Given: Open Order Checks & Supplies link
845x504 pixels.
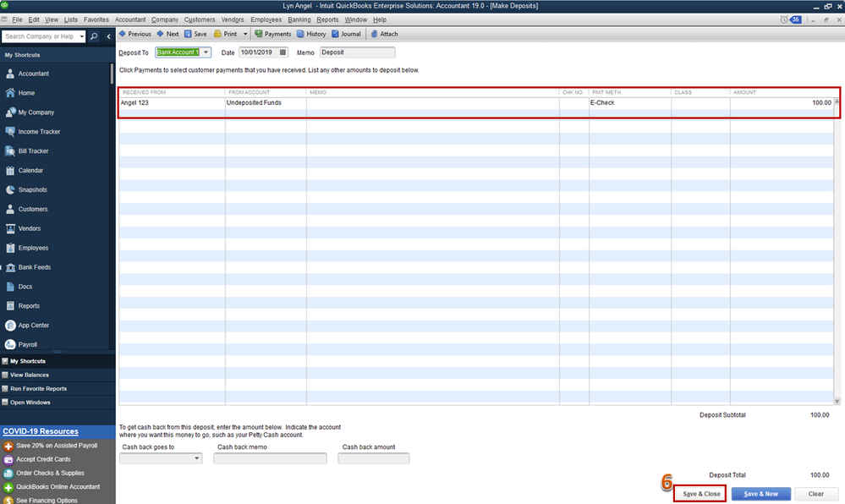Looking at the screenshot, I should pyautogui.click(x=50, y=474).
